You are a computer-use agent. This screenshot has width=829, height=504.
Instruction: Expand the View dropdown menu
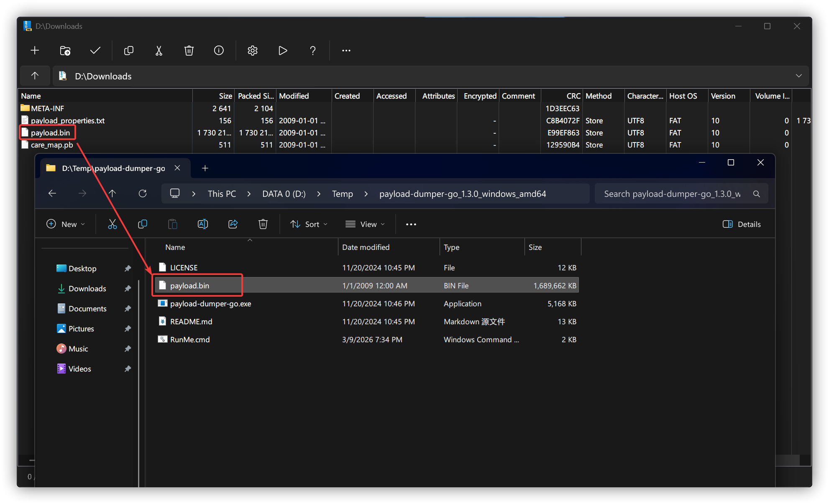(365, 224)
